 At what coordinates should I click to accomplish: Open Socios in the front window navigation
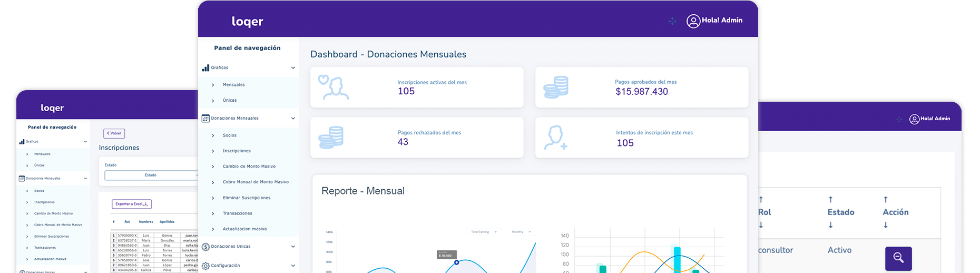click(x=230, y=135)
